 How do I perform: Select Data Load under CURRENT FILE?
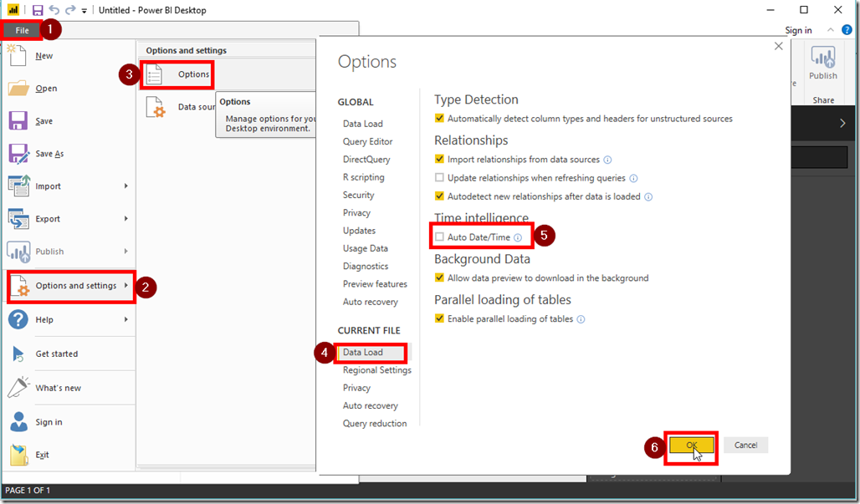(x=363, y=352)
